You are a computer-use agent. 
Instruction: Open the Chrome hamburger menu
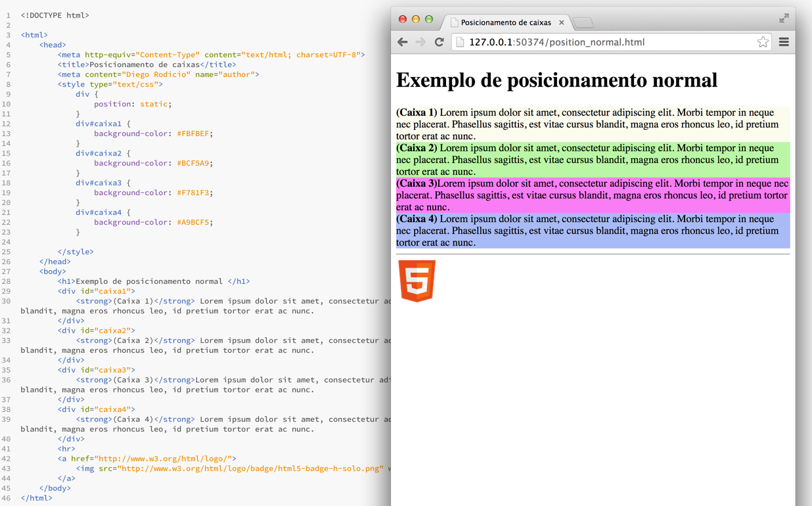(x=784, y=42)
